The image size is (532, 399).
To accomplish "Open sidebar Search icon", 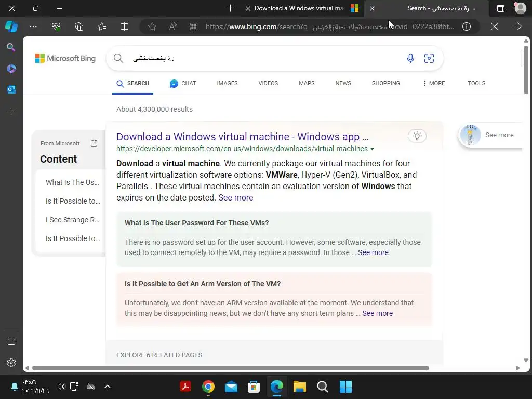I will tap(11, 47).
